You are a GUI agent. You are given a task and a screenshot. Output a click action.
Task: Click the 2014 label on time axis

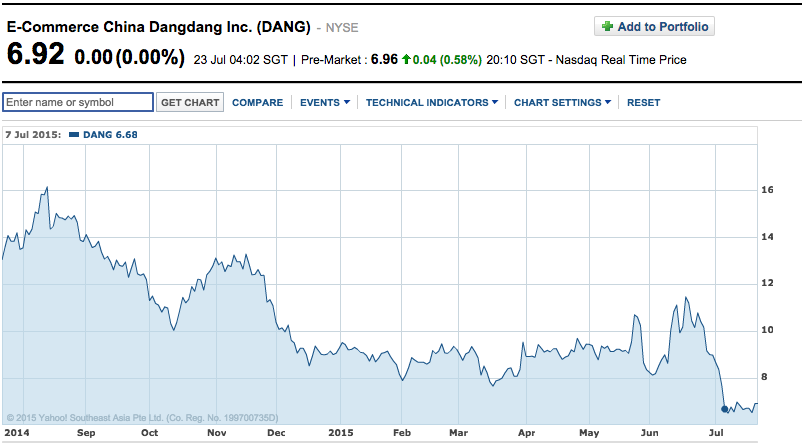(x=17, y=433)
